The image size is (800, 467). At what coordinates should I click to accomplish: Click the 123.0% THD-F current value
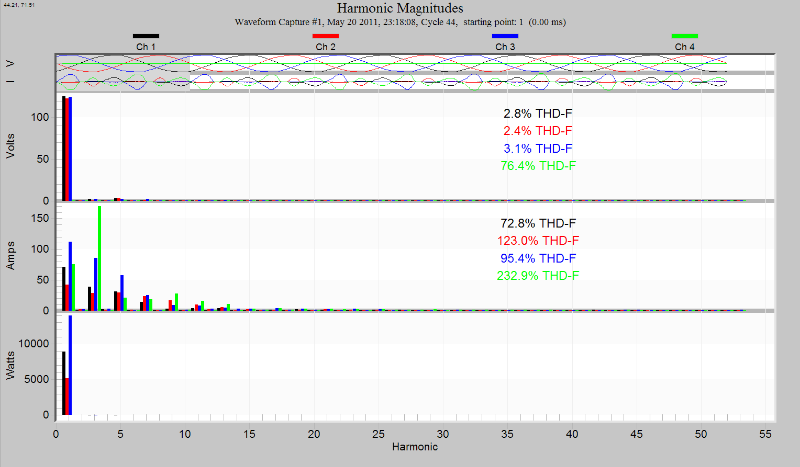(x=538, y=240)
